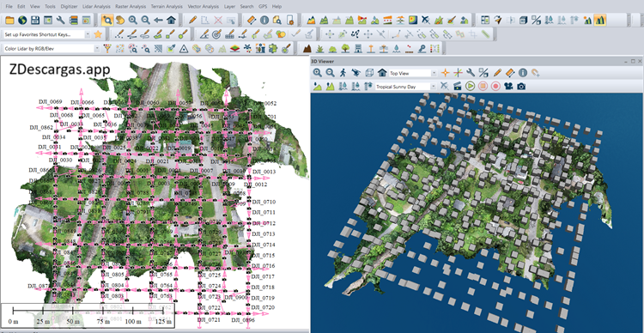
Task: Click the clapperboard fly-through icon
Action: (x=457, y=86)
